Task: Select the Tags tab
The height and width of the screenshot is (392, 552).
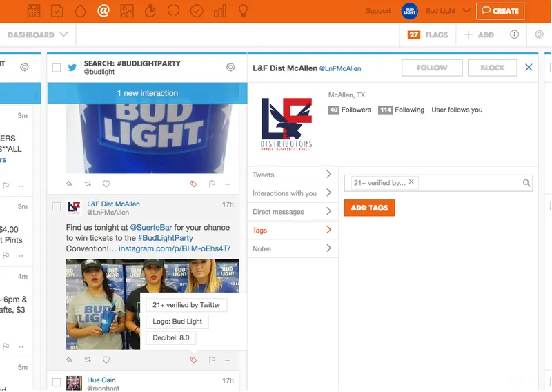Action: click(293, 230)
